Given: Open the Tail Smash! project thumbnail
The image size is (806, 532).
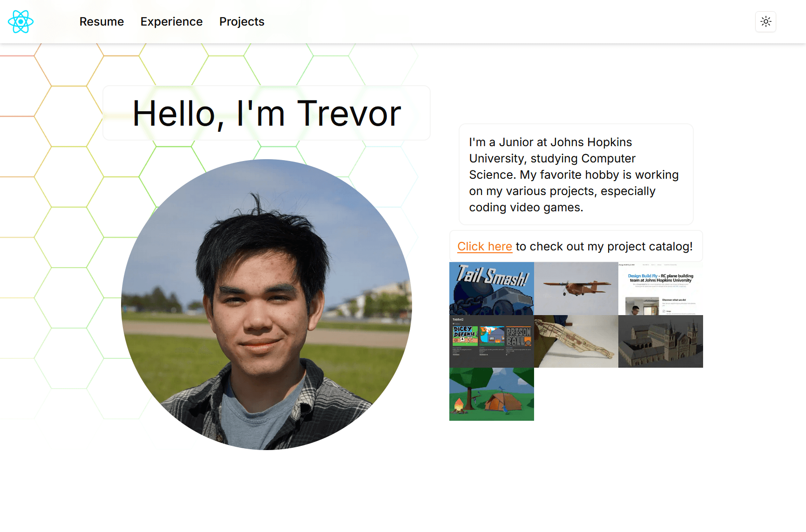Looking at the screenshot, I should 492,289.
